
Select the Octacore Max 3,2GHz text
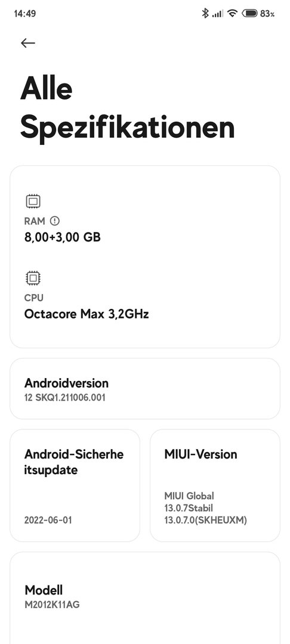pyautogui.click(x=87, y=314)
